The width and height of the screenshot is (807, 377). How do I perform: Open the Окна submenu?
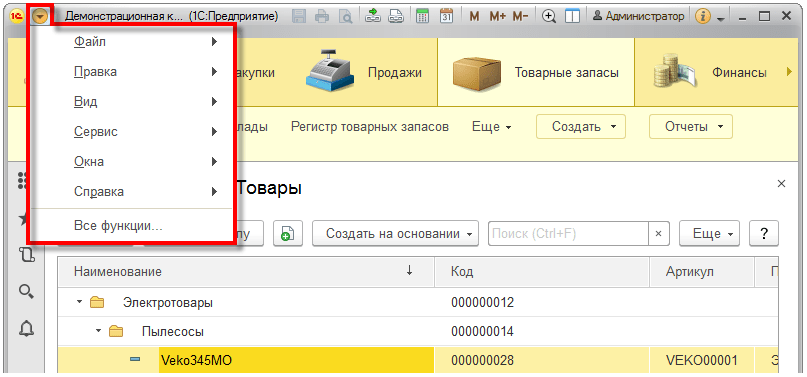pos(132,161)
